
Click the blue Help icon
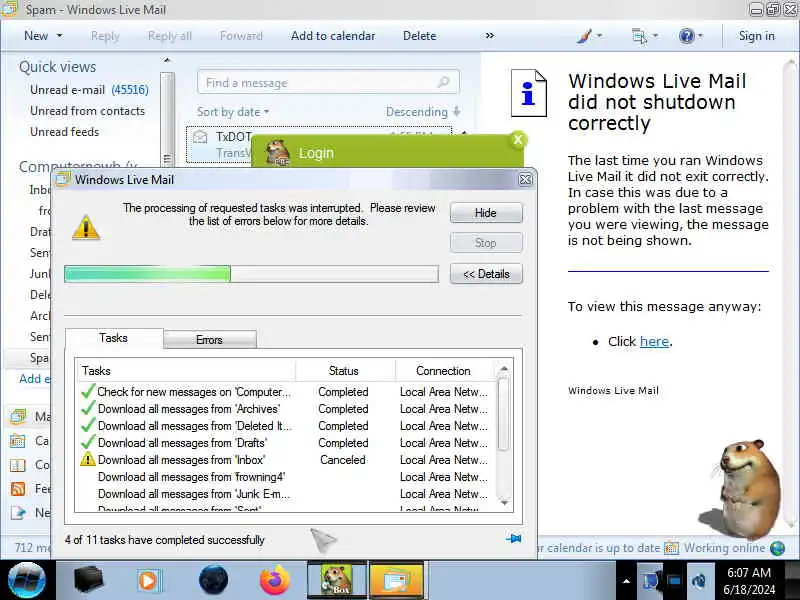[x=687, y=36]
